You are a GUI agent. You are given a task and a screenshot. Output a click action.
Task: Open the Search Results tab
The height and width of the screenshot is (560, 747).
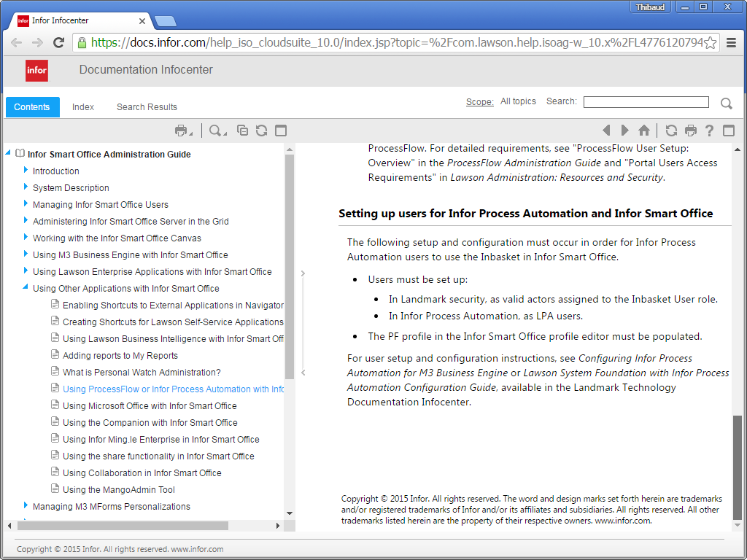(147, 107)
